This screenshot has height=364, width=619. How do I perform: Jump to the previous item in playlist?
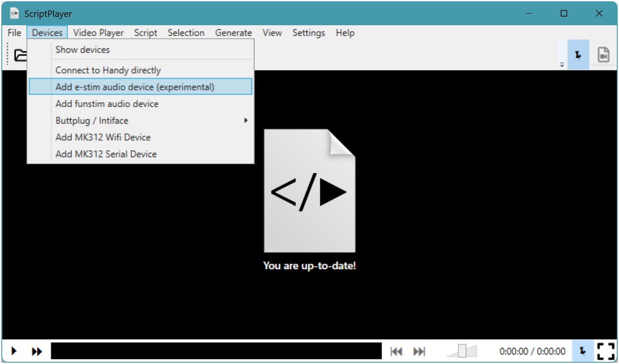click(x=396, y=351)
